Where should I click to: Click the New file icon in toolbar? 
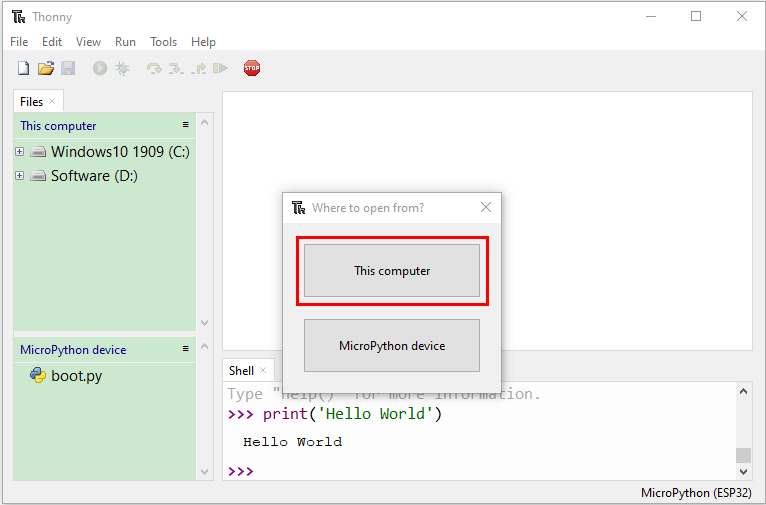point(23,68)
